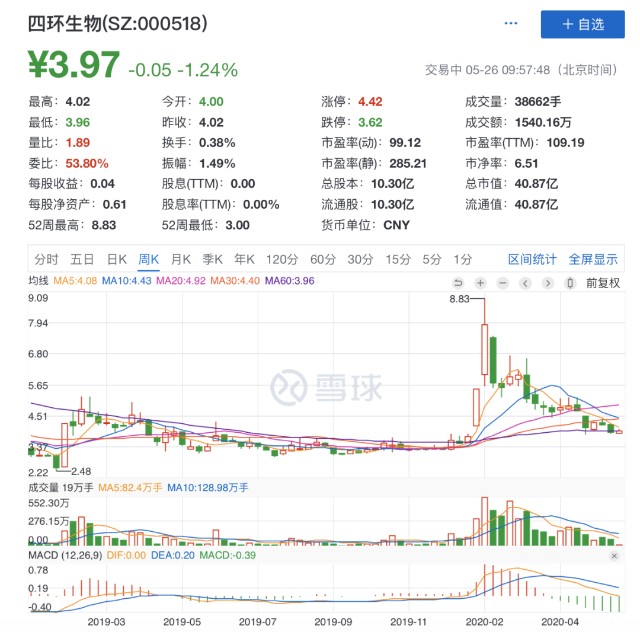Click the MA20:4.92 moving average label

pos(181,281)
